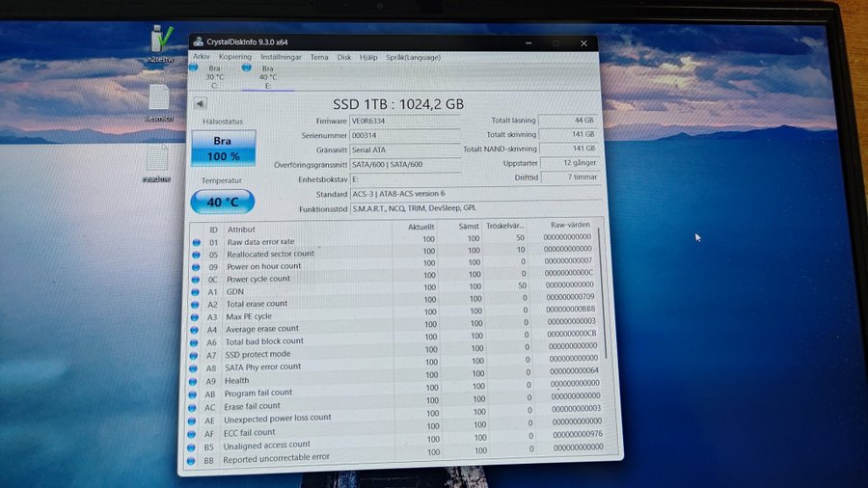Click the Enhetsbokstav field E:
The image size is (868, 488).
coord(405,179)
